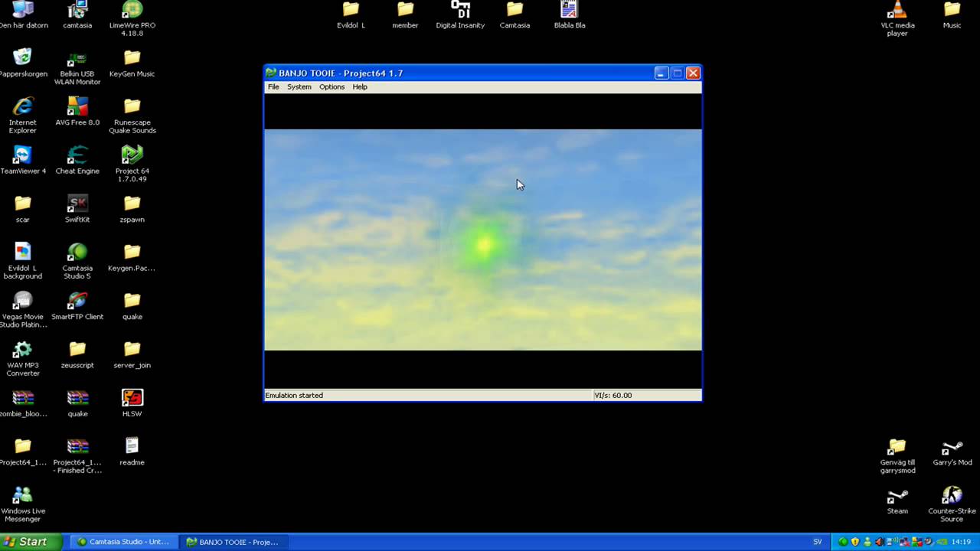Select the Counter-Strike Source icon
The height and width of the screenshot is (551, 980).
(x=952, y=504)
